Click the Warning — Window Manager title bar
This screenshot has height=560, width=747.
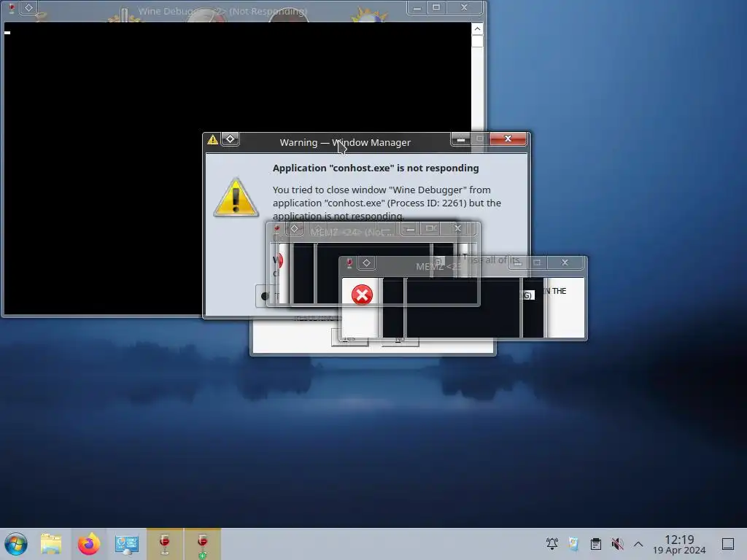pos(345,142)
